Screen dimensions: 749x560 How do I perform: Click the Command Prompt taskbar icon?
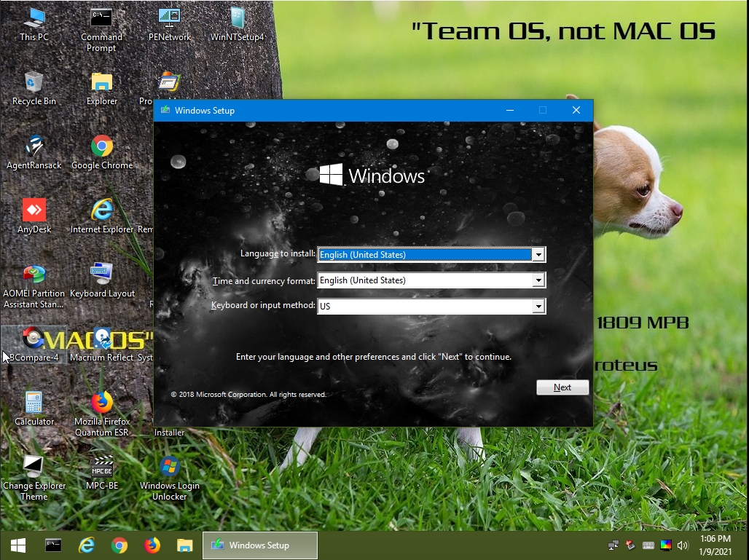[53, 545]
